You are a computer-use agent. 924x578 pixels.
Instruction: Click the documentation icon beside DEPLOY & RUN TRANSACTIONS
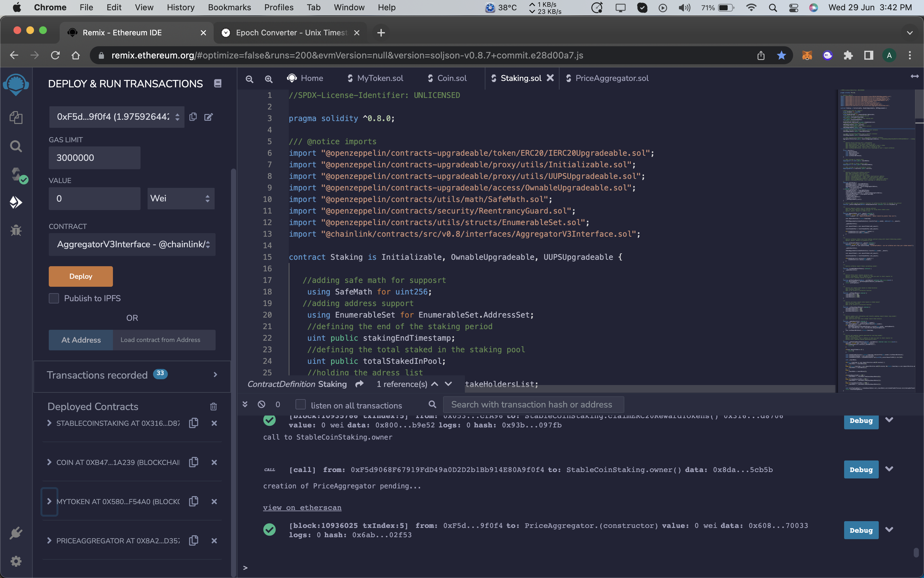(x=218, y=83)
